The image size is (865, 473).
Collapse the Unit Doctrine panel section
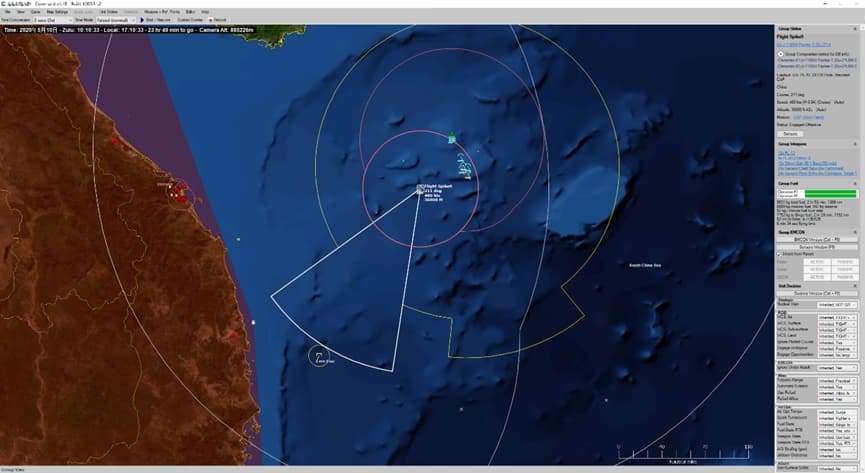point(855,286)
